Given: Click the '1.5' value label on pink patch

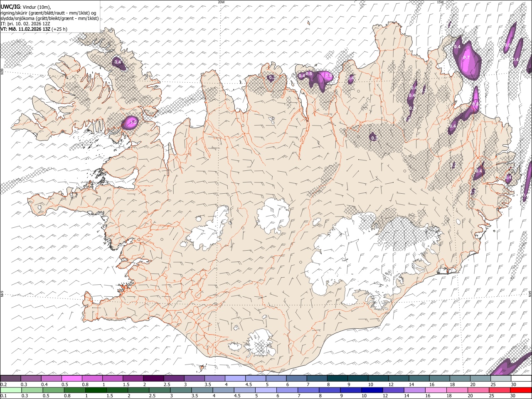Looking at the screenshot, I should click(x=133, y=123).
